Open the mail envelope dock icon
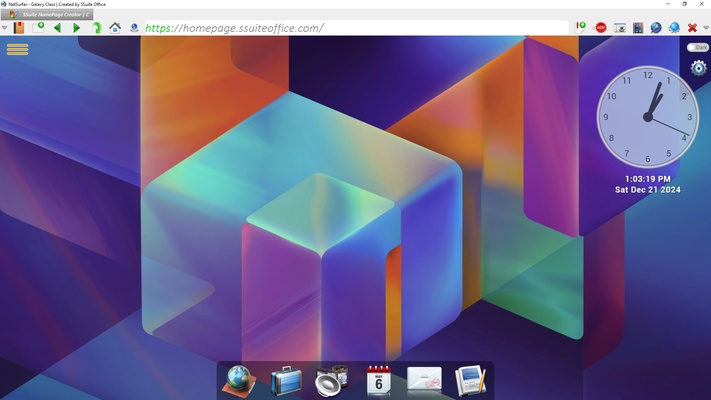711x400 pixels. pos(424,379)
